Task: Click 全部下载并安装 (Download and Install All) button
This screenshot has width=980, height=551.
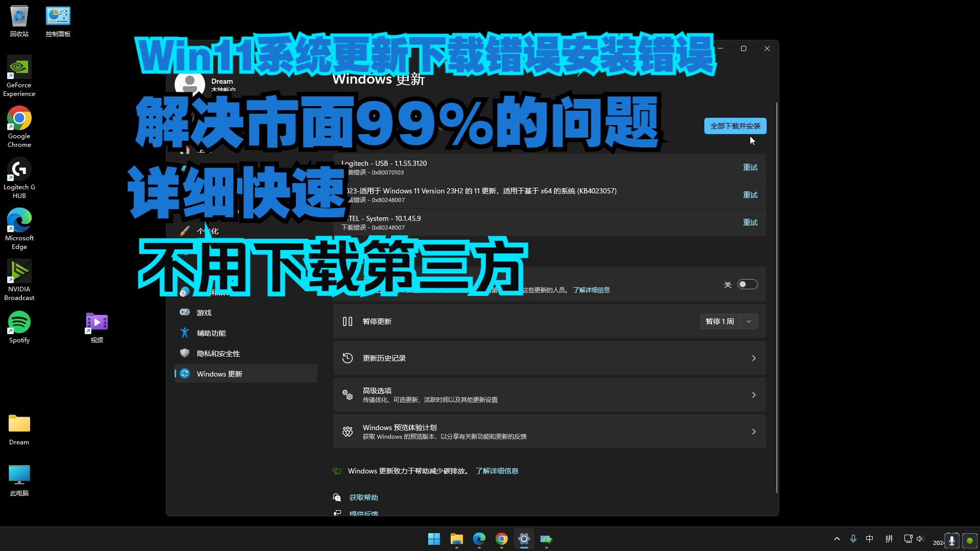Action: tap(735, 126)
